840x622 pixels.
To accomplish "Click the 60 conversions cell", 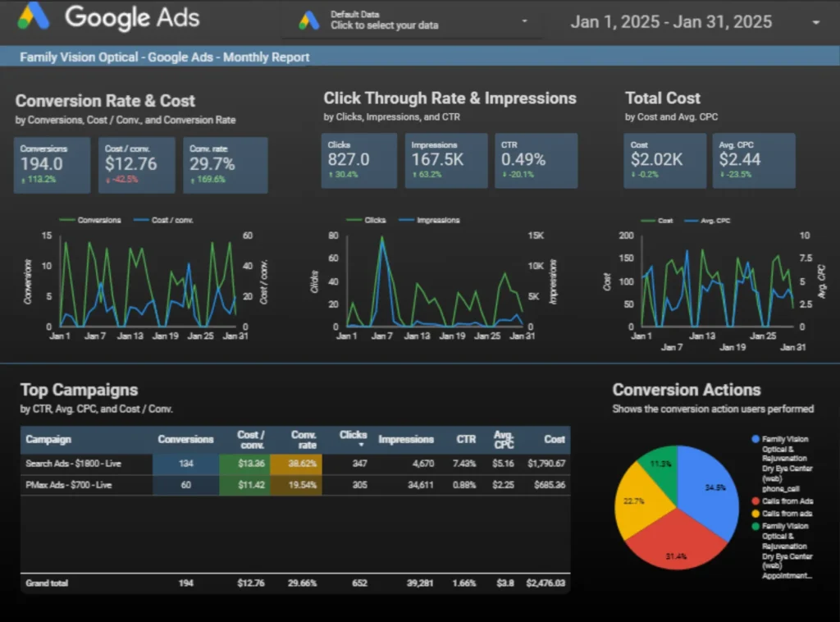I will coord(186,485).
